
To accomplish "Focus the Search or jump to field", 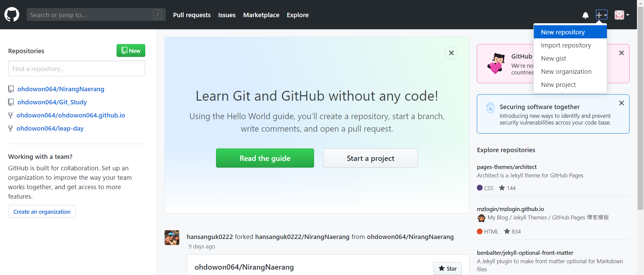I will 96,14.
